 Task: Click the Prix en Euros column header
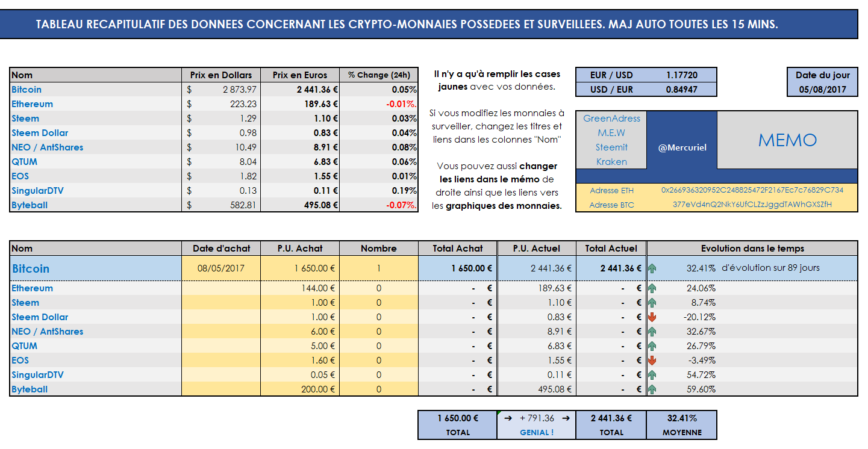pos(300,75)
